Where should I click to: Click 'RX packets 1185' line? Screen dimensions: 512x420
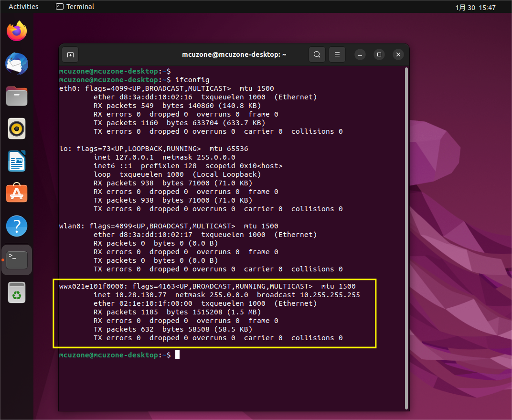click(177, 312)
